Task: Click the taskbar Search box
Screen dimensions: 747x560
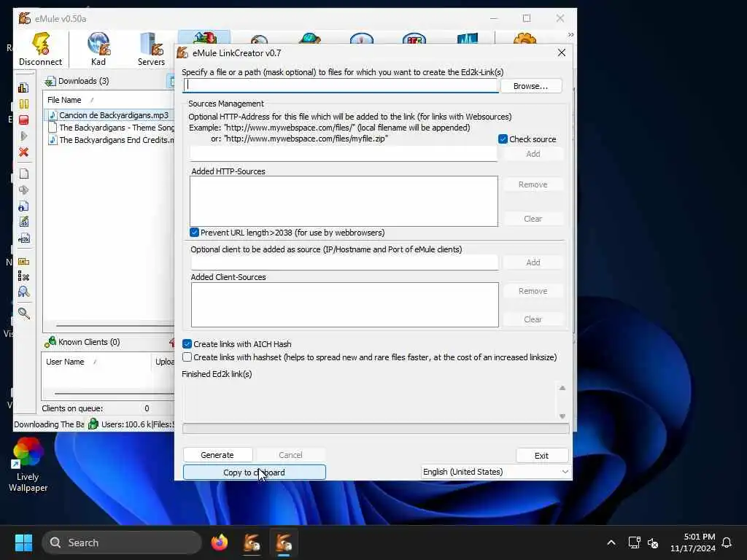Action: [122, 542]
